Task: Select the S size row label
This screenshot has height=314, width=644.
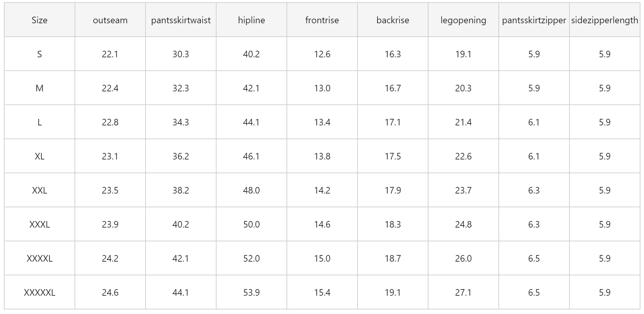Action: pyautogui.click(x=40, y=54)
